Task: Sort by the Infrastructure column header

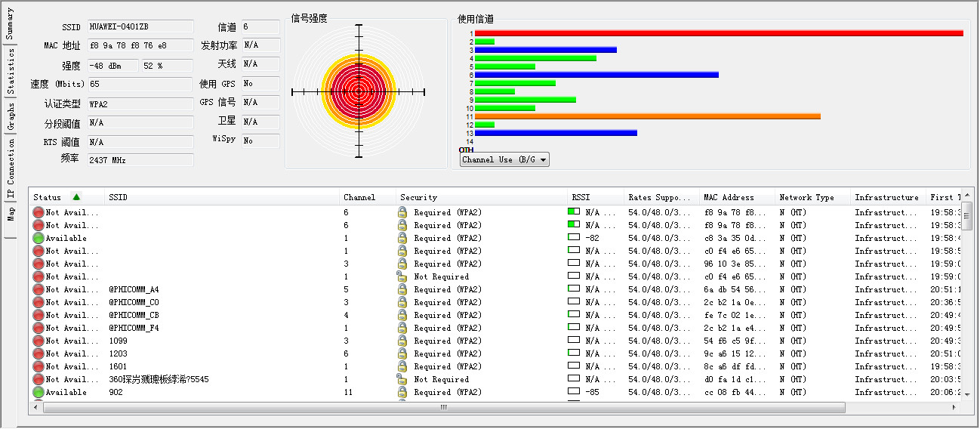Action: [x=888, y=197]
